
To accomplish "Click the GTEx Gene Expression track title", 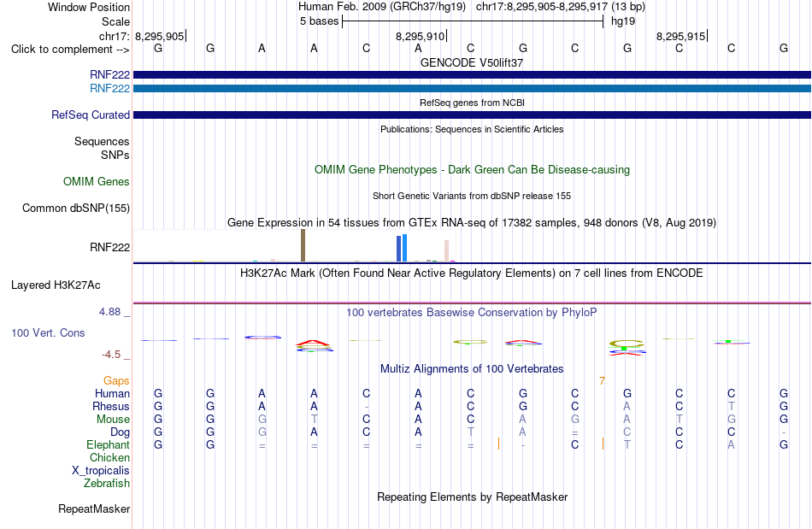I will point(472,222).
